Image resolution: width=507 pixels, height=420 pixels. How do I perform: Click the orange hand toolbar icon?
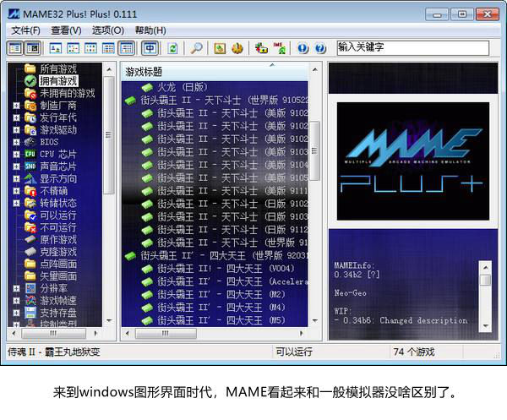click(x=237, y=48)
